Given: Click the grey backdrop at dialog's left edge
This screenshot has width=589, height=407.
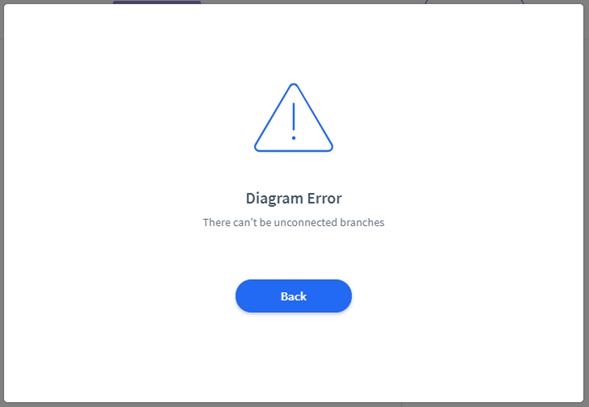Looking at the screenshot, I should pos(2,203).
